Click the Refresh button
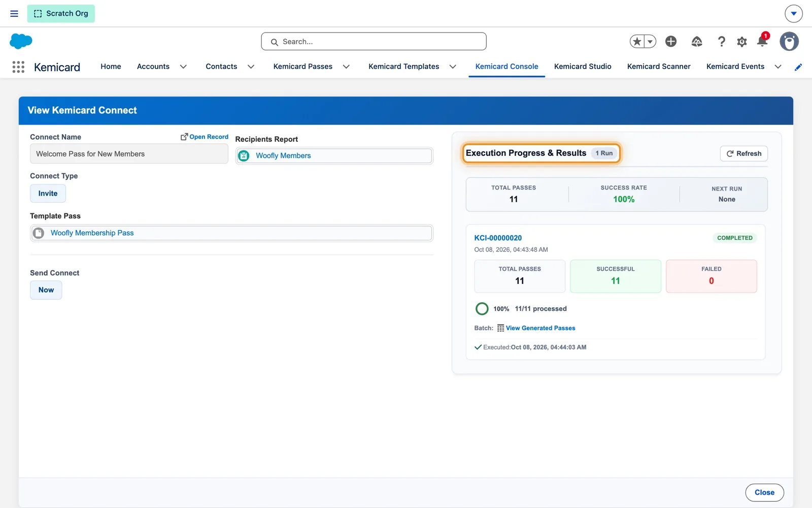812x508 pixels. 743,153
